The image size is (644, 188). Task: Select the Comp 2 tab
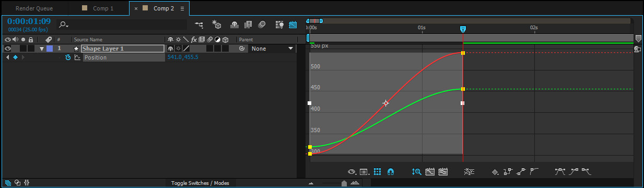[x=164, y=8]
